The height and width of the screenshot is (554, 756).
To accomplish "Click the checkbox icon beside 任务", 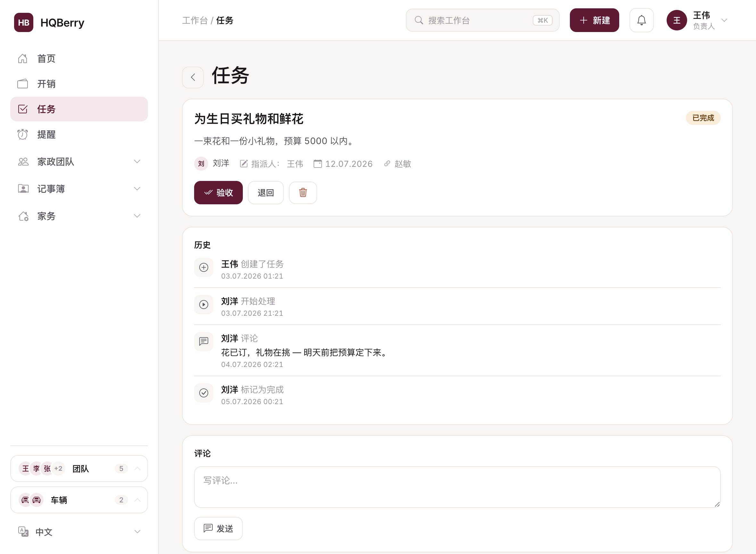I will [x=23, y=109].
